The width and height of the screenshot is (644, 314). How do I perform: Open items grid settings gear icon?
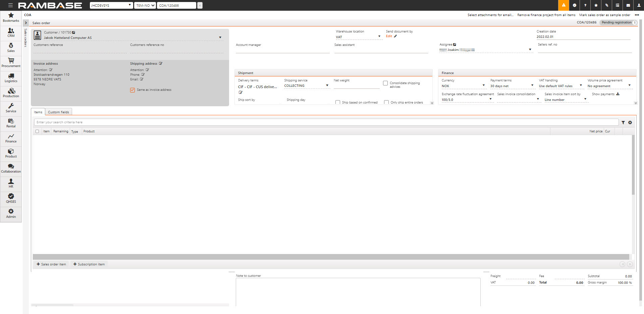pyautogui.click(x=630, y=123)
